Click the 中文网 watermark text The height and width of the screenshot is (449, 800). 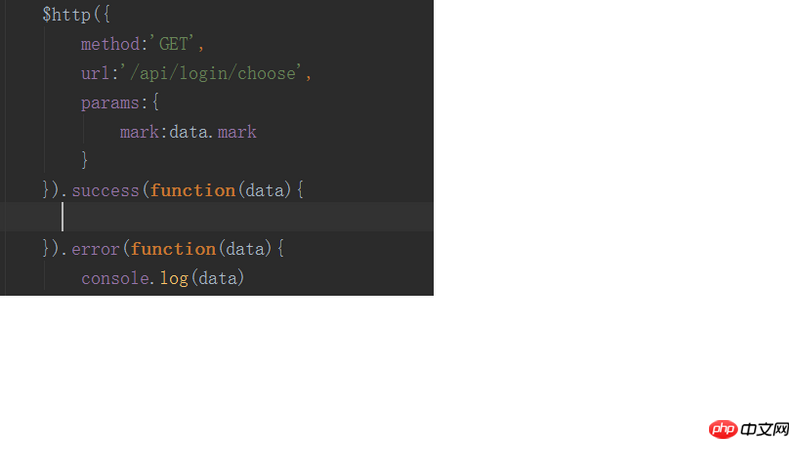pos(765,429)
